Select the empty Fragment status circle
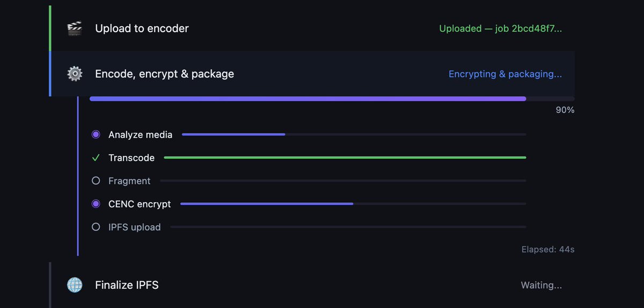644x308 pixels. tap(96, 181)
